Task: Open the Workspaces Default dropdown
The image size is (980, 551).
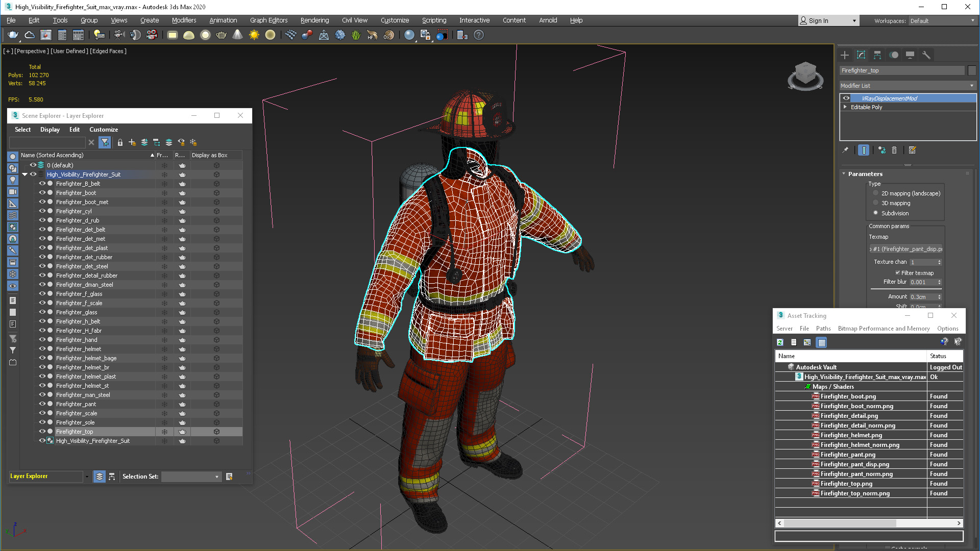Action: 942,21
